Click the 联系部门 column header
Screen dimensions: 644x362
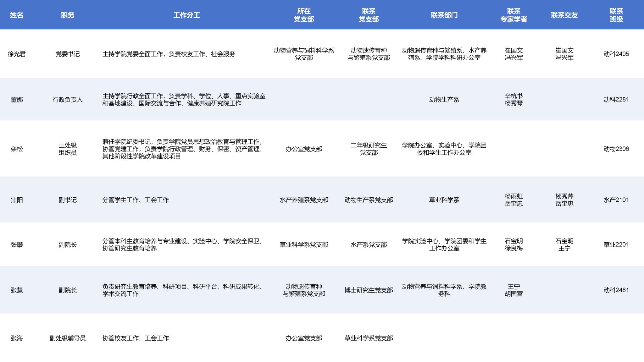click(x=444, y=15)
